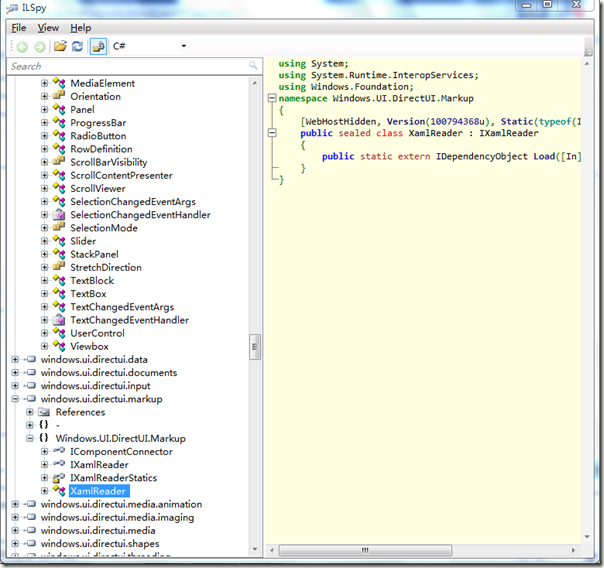604x568 pixels.
Task: Click the windows.ui.directui.data assembly icon
Action: tap(30, 359)
